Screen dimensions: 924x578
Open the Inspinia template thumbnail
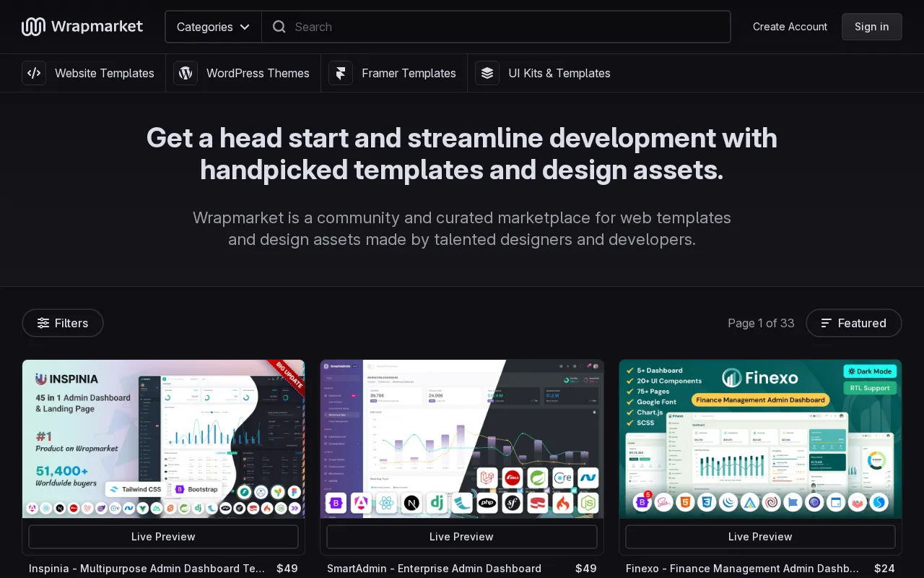click(163, 439)
